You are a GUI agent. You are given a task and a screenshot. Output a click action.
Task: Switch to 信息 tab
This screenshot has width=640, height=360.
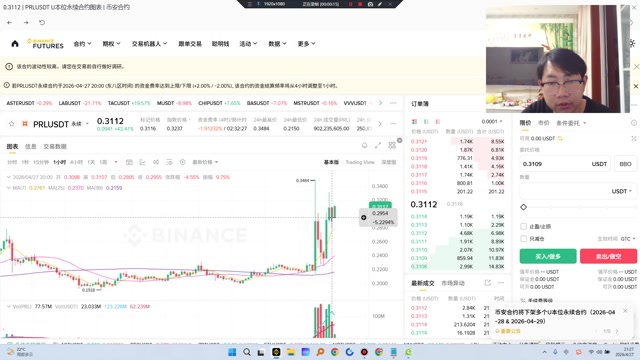point(31,146)
